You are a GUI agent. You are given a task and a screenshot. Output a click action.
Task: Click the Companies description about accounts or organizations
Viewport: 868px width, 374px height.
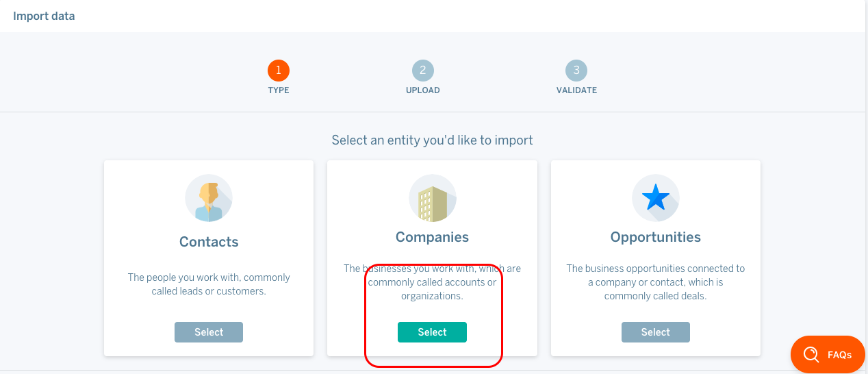432,282
